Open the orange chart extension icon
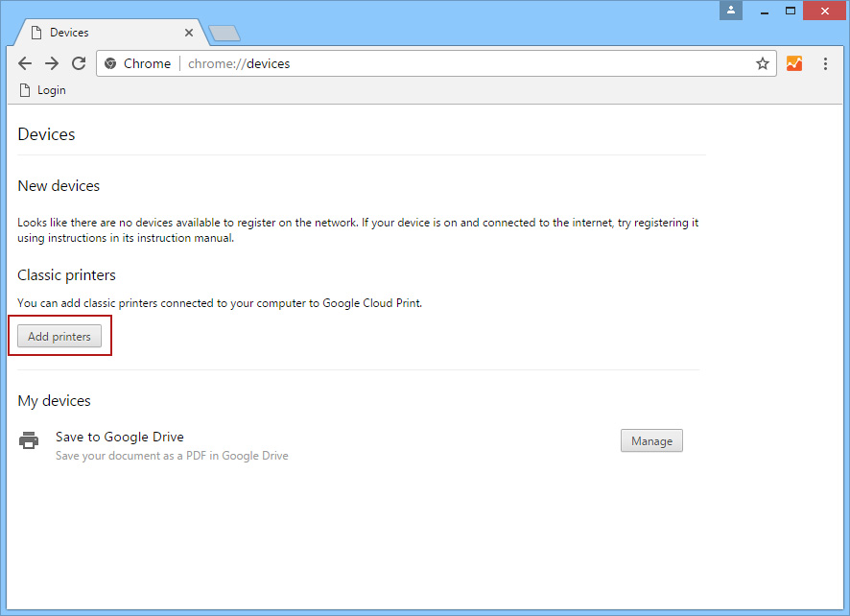The height and width of the screenshot is (616, 850). (793, 63)
